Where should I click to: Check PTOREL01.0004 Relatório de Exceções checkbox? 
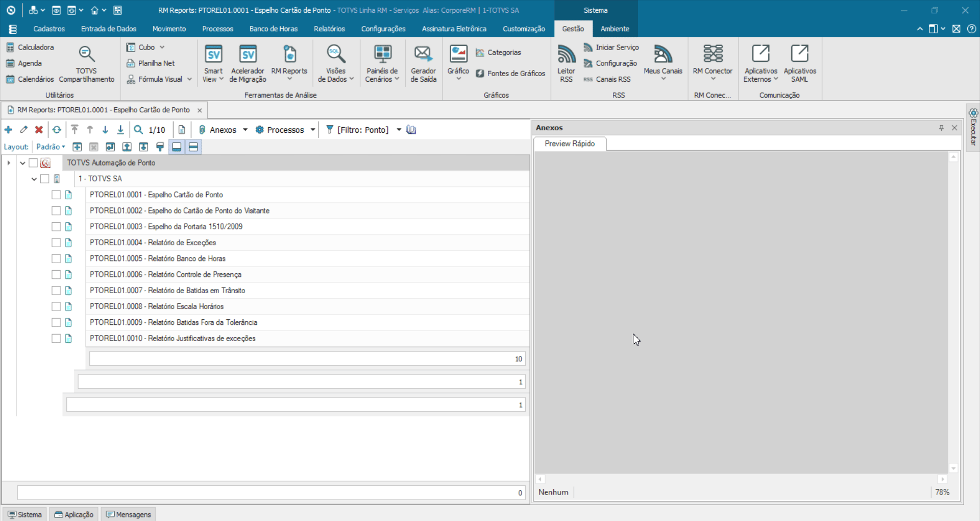click(x=56, y=243)
